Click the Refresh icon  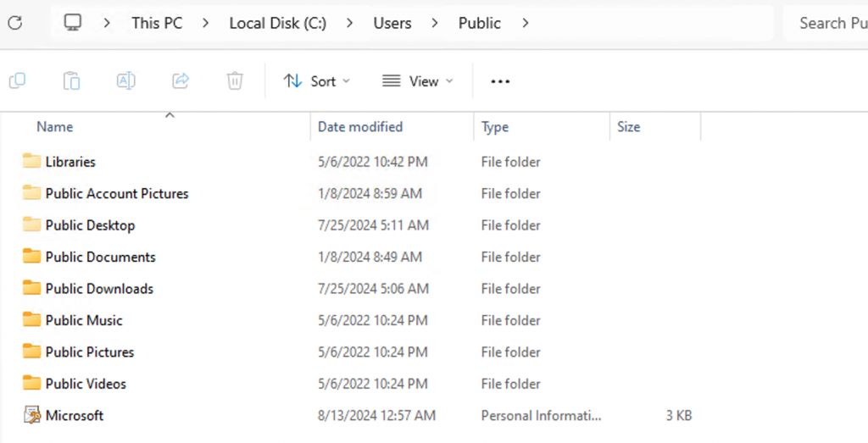coord(14,23)
